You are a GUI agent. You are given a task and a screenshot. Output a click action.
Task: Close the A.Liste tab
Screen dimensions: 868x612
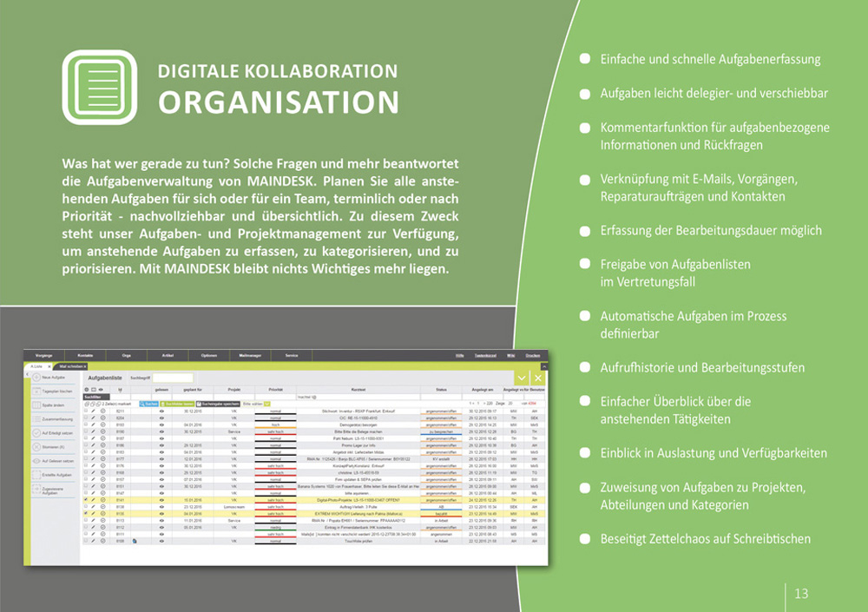pyautogui.click(x=49, y=366)
